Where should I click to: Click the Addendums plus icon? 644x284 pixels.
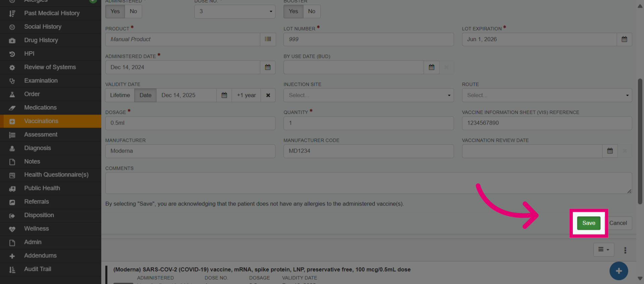12,256
